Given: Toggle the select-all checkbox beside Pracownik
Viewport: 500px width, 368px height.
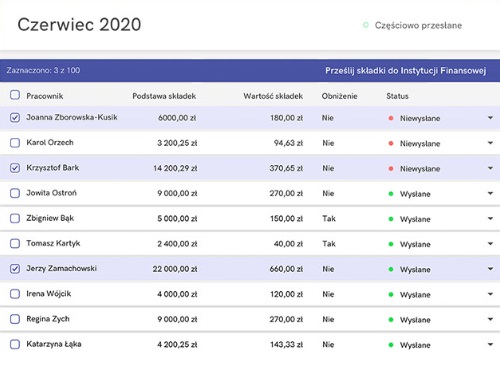Looking at the screenshot, I should pos(15,95).
